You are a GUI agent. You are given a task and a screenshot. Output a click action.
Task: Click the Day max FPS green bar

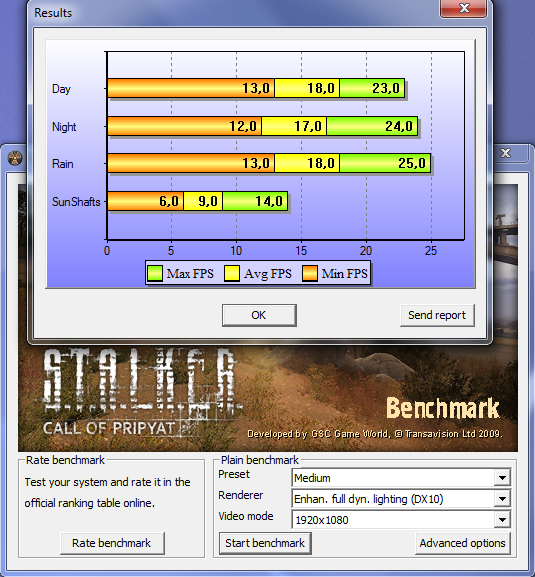[x=372, y=88]
